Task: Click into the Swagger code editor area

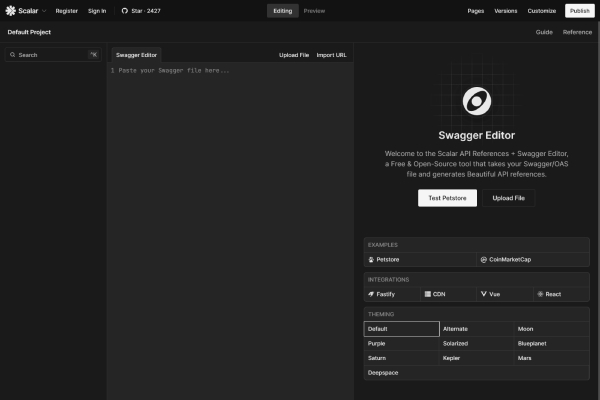Action: (230, 230)
